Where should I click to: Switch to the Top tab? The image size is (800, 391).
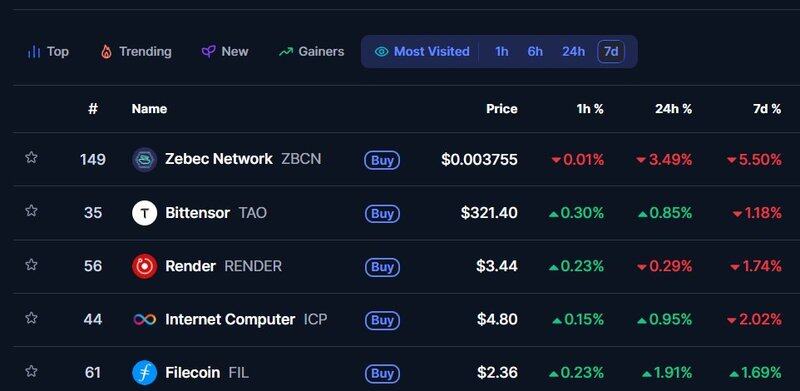point(48,52)
